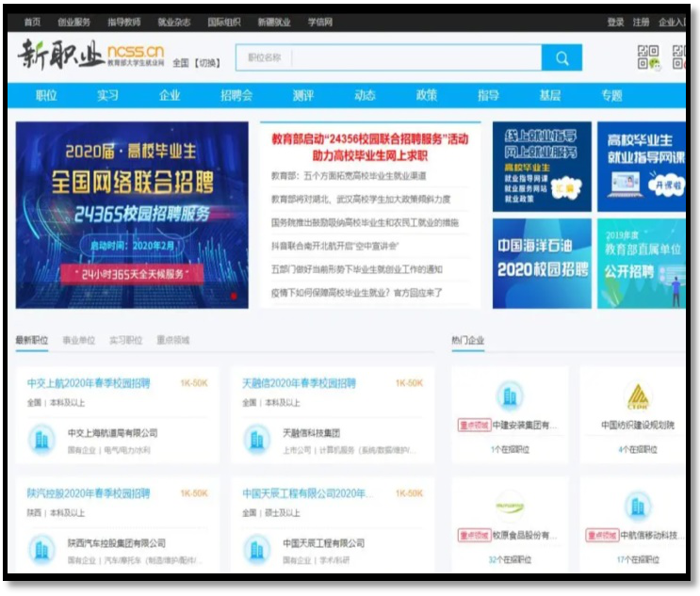The height and width of the screenshot is (596, 700).
Task: Open the 政策 navigation tab
Action: (427, 95)
